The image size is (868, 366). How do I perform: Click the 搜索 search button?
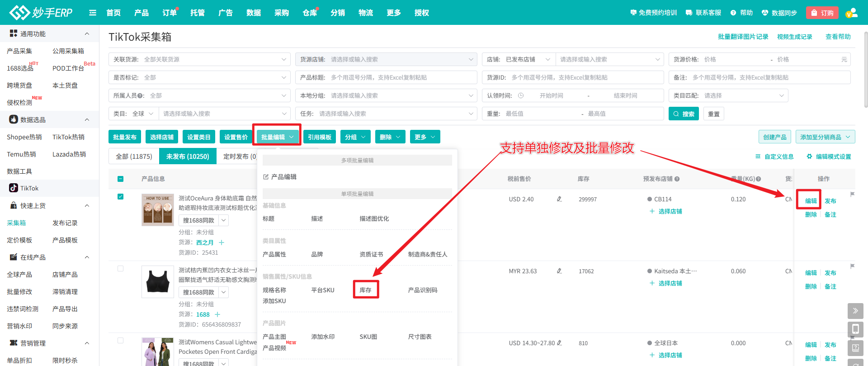[684, 114]
